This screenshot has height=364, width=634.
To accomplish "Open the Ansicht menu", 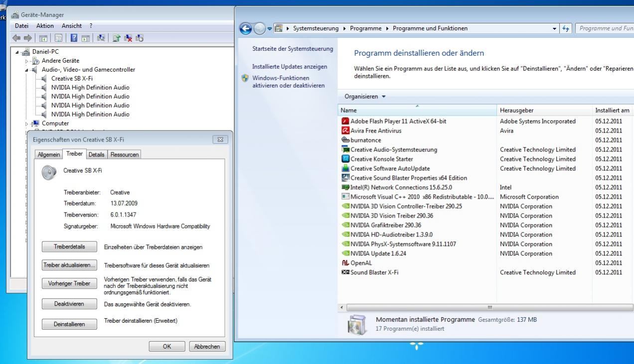I will coord(72,25).
